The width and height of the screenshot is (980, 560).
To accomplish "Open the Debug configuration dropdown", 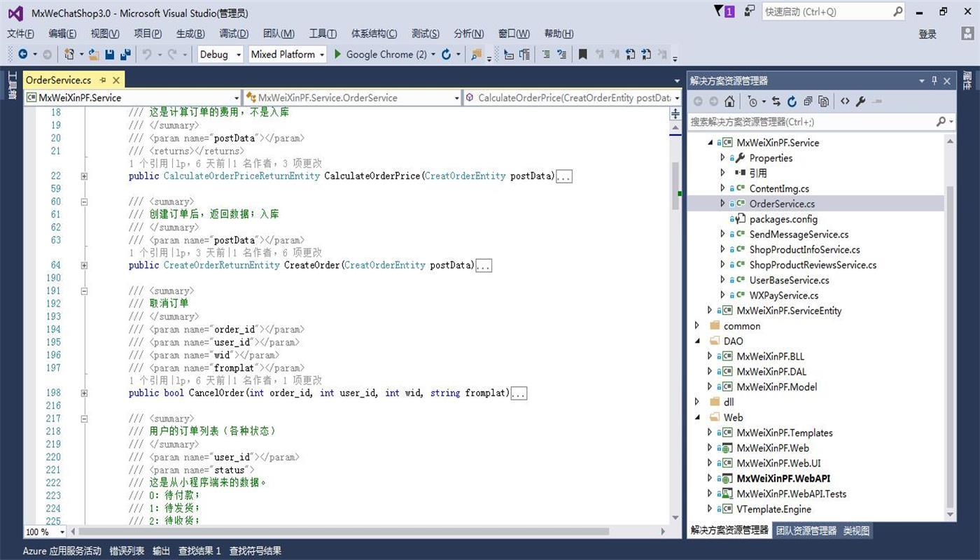I will [220, 54].
